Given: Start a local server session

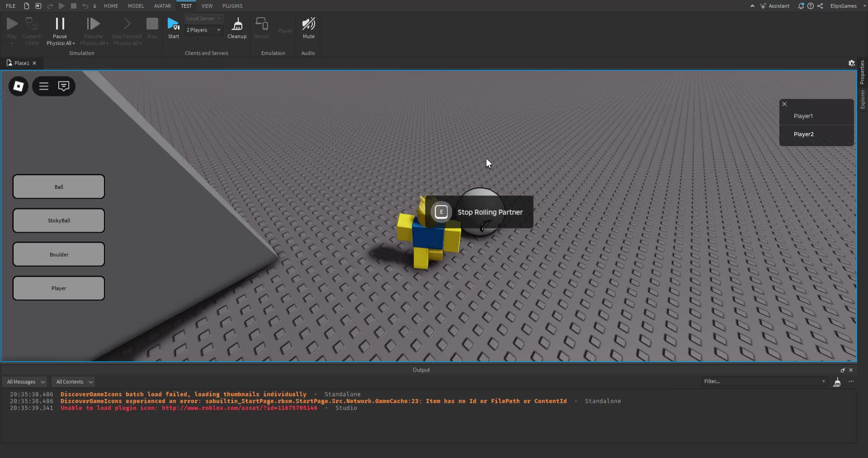Looking at the screenshot, I should pos(174,27).
